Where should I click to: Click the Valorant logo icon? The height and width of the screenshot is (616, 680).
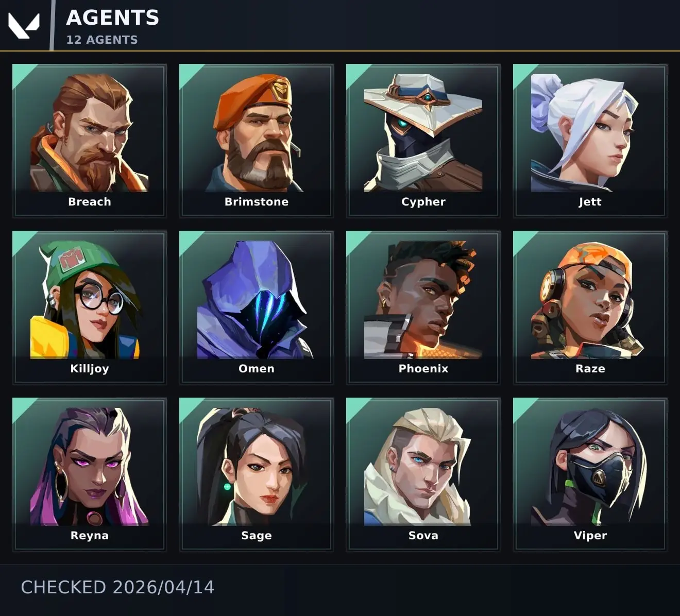[24, 25]
